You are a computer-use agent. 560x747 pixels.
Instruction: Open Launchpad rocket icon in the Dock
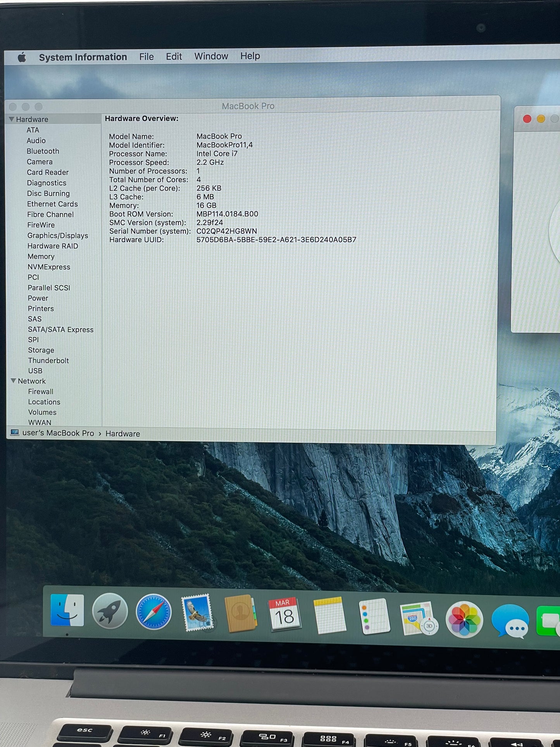[110, 611]
